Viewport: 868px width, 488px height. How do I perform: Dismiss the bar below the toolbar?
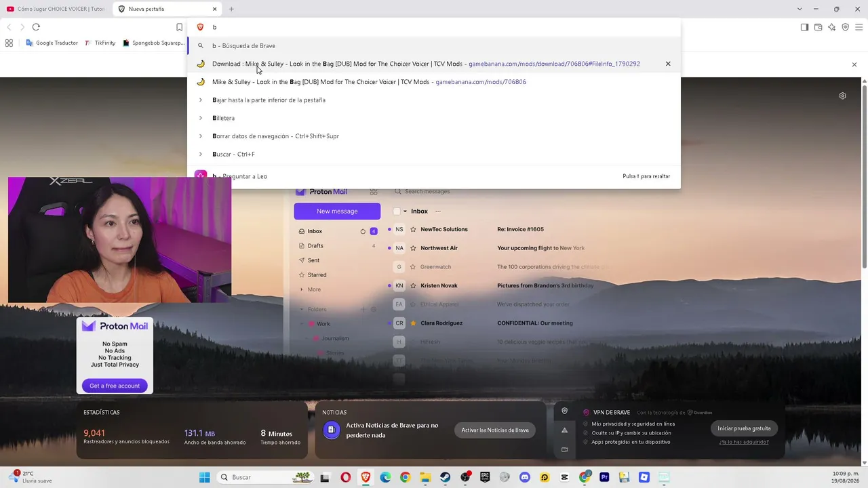[854, 64]
